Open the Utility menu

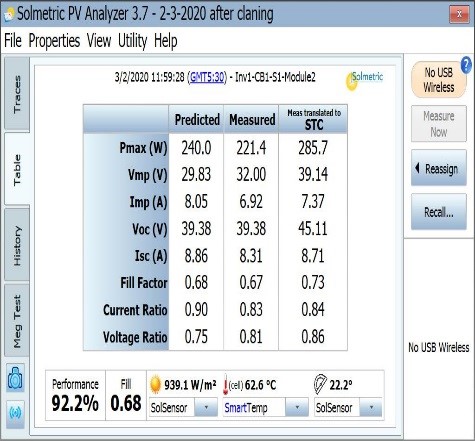pos(132,41)
